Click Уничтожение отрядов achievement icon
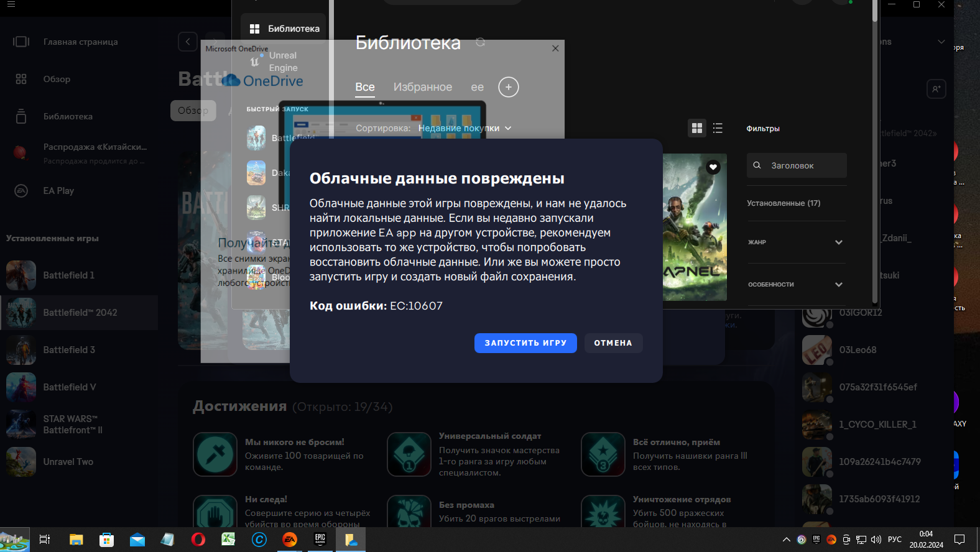 [x=603, y=512]
